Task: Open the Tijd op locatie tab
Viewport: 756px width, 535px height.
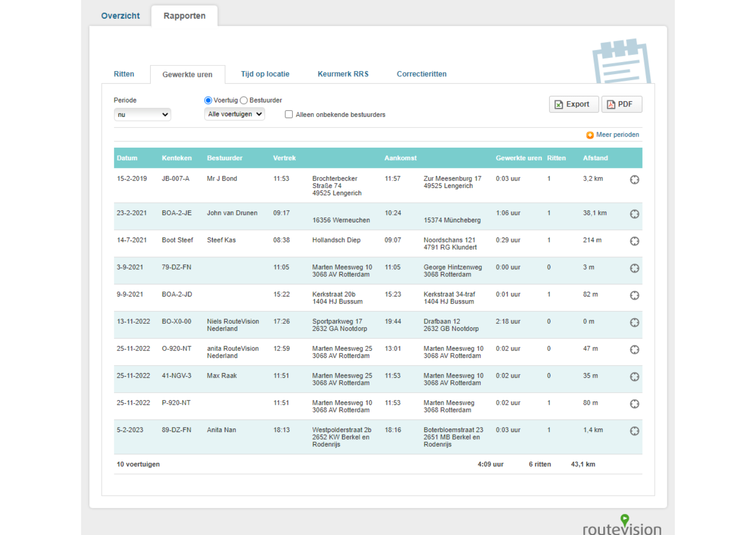Action: [x=265, y=74]
